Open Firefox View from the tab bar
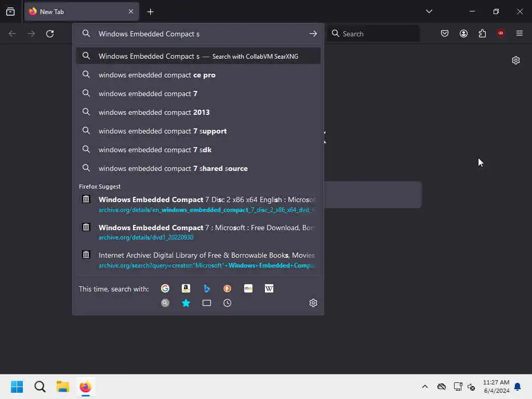Image resolution: width=532 pixels, height=399 pixels. click(10, 11)
